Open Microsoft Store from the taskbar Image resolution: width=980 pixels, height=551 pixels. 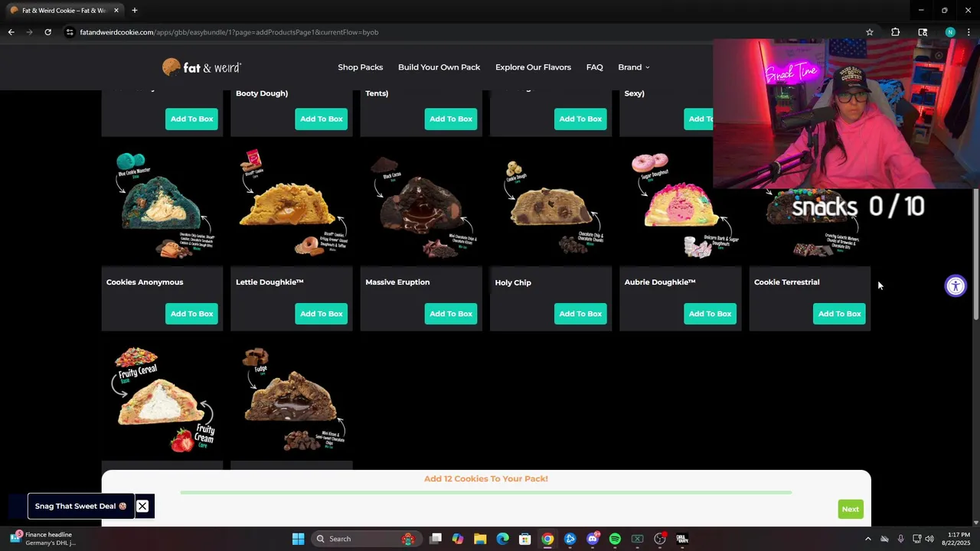pos(524,539)
